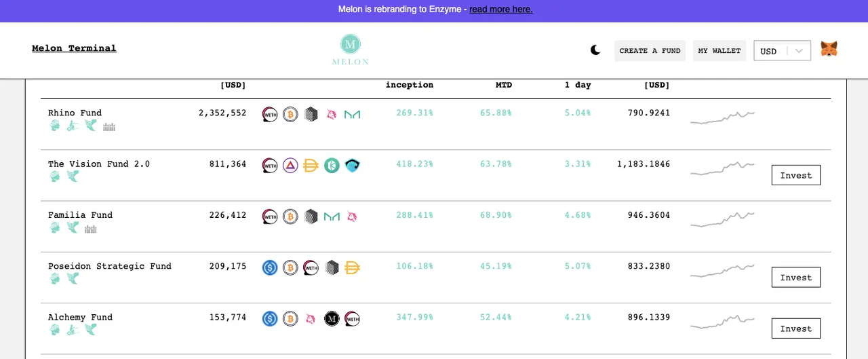868x359 pixels.
Task: Click the Bitcoin icon in the Rhino Fund row
Action: point(290,115)
